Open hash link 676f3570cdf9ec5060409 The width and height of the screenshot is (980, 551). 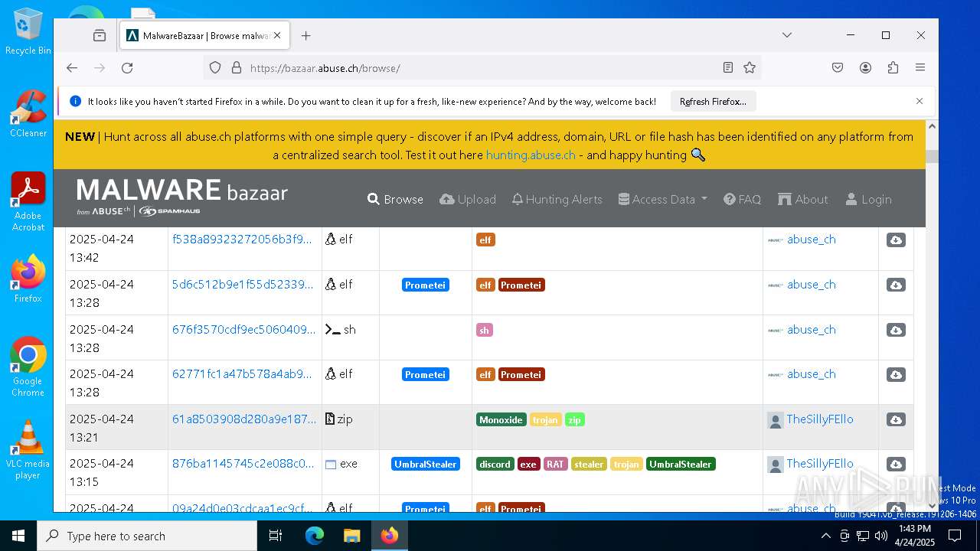tap(243, 329)
